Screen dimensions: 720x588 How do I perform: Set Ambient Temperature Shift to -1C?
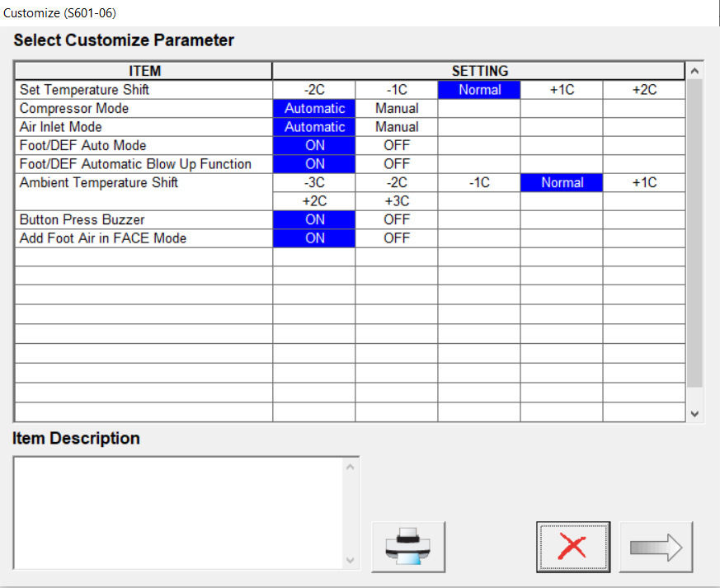pos(479,183)
